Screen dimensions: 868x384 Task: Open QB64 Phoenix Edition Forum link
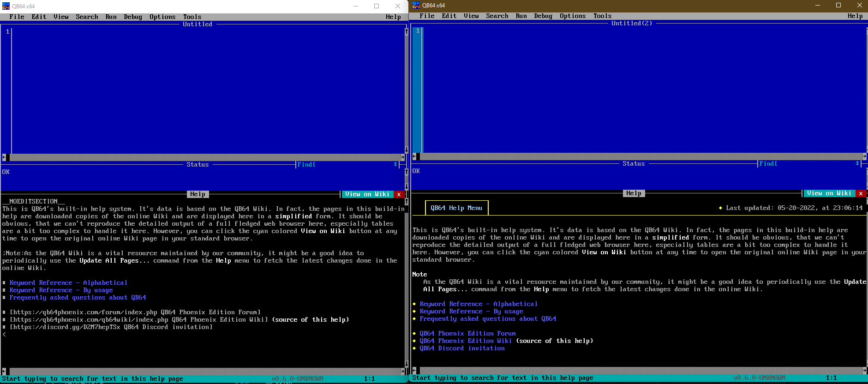click(x=468, y=334)
